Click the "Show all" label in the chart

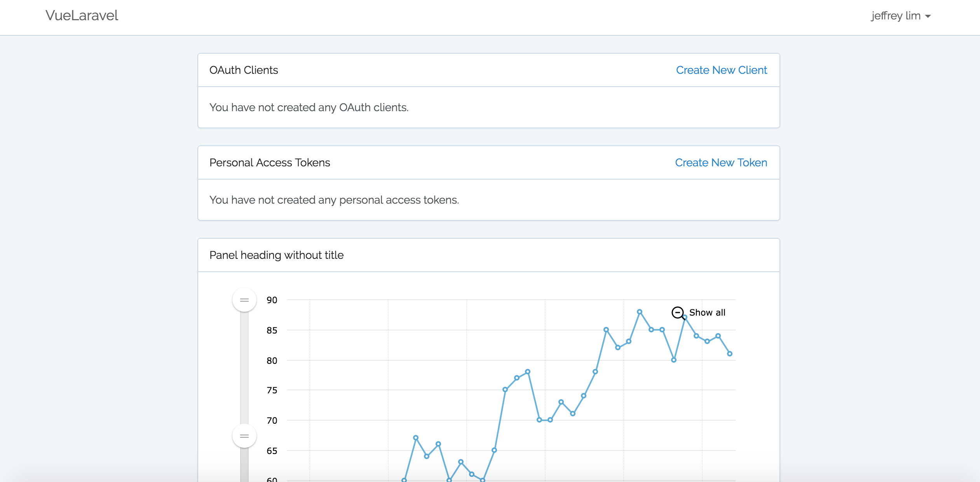(x=707, y=313)
